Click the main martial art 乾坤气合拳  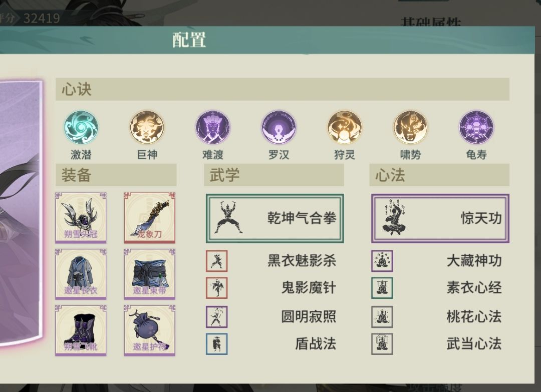tap(275, 218)
